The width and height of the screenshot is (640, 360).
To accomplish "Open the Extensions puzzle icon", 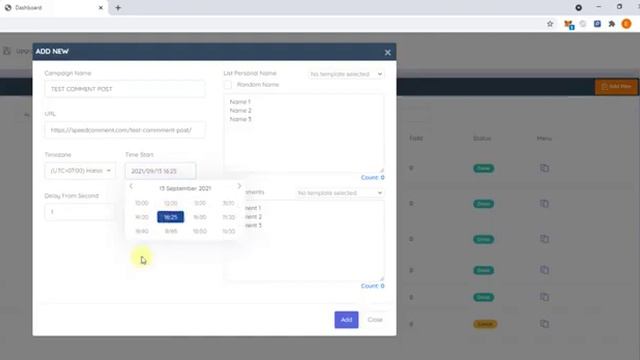I will point(611,24).
